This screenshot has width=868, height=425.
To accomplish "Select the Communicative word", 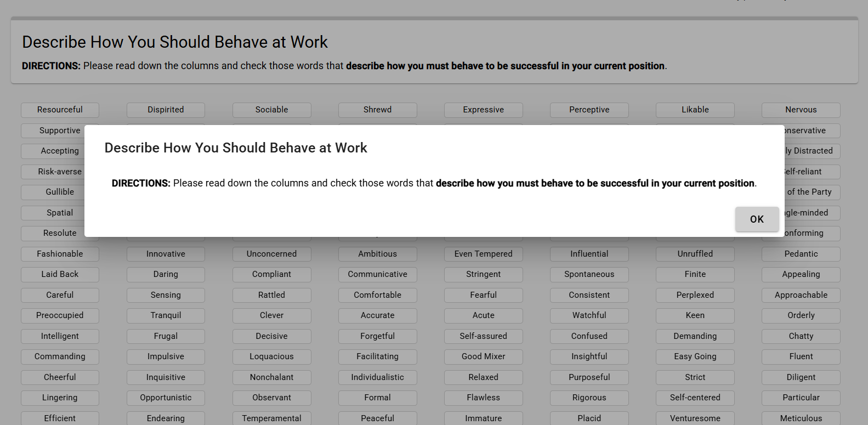I will coord(377,274).
